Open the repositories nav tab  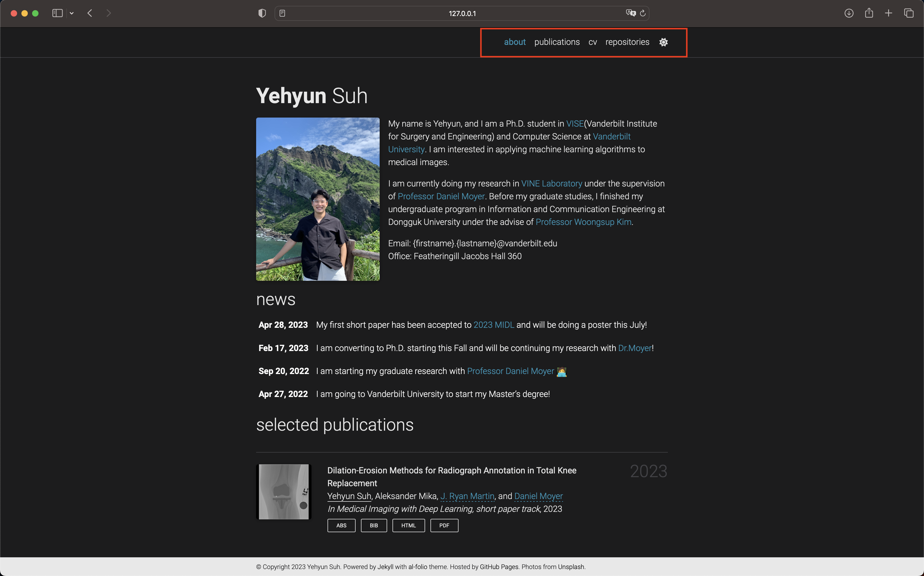tap(627, 42)
